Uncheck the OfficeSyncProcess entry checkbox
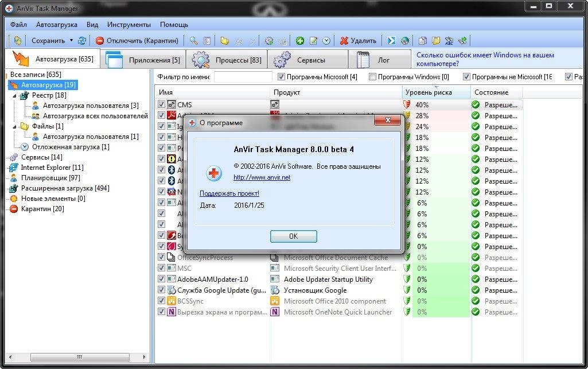 coord(161,257)
